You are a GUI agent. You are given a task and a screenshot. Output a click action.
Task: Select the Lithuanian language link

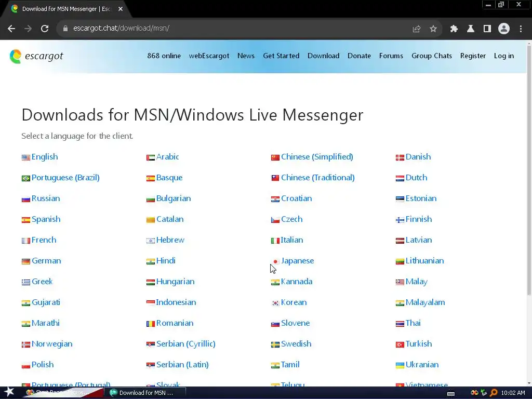pyautogui.click(x=425, y=261)
